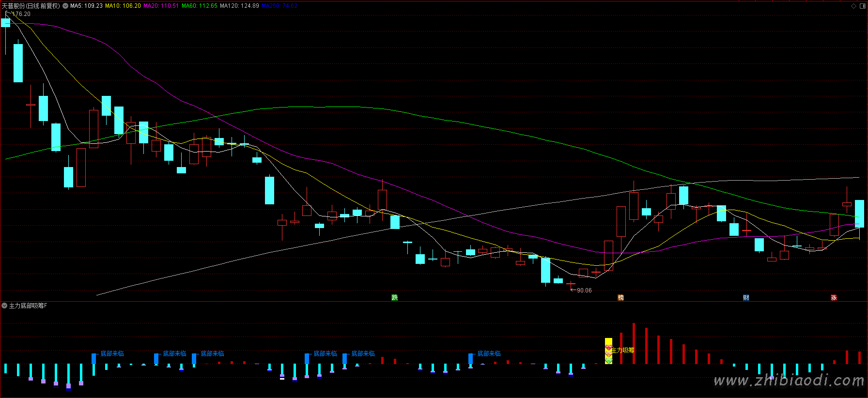Click the 天普股份(日线 前复权) chart title

click(31, 6)
